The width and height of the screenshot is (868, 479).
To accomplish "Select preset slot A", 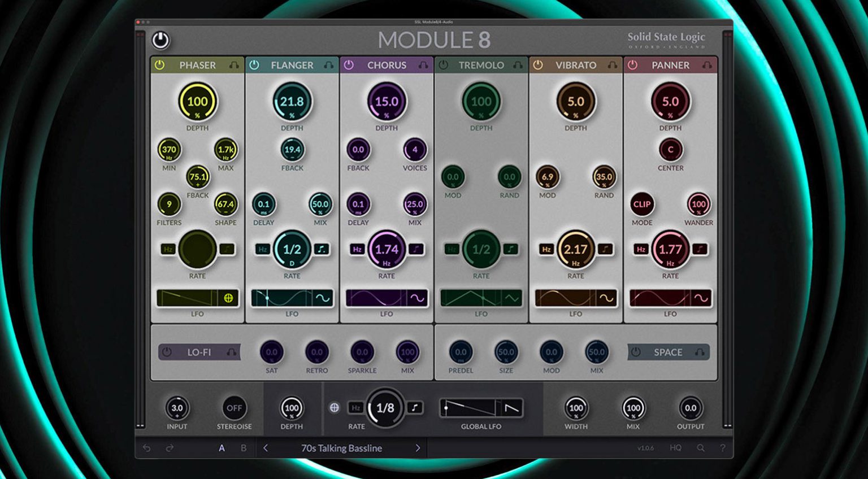I will pos(222,448).
